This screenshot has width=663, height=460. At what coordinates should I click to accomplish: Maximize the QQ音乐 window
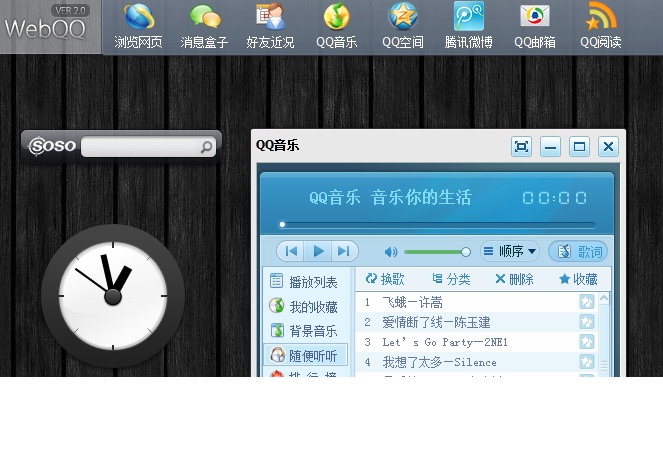click(x=579, y=147)
